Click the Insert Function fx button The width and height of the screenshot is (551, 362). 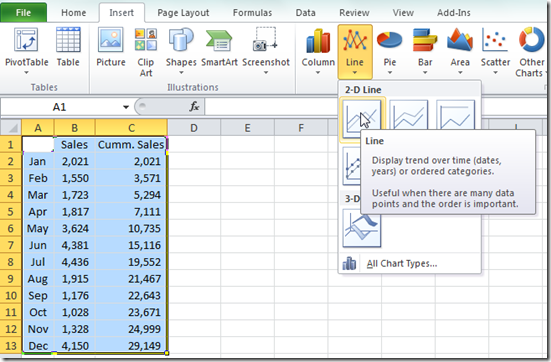pyautogui.click(x=194, y=106)
